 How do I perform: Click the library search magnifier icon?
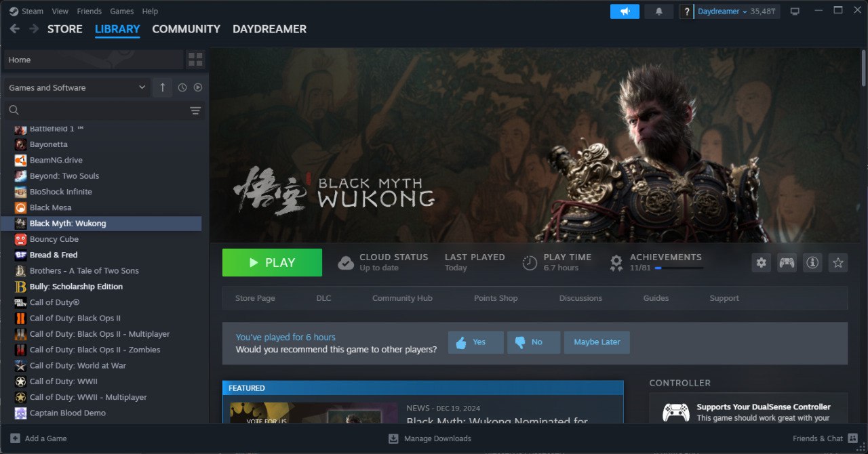click(14, 110)
